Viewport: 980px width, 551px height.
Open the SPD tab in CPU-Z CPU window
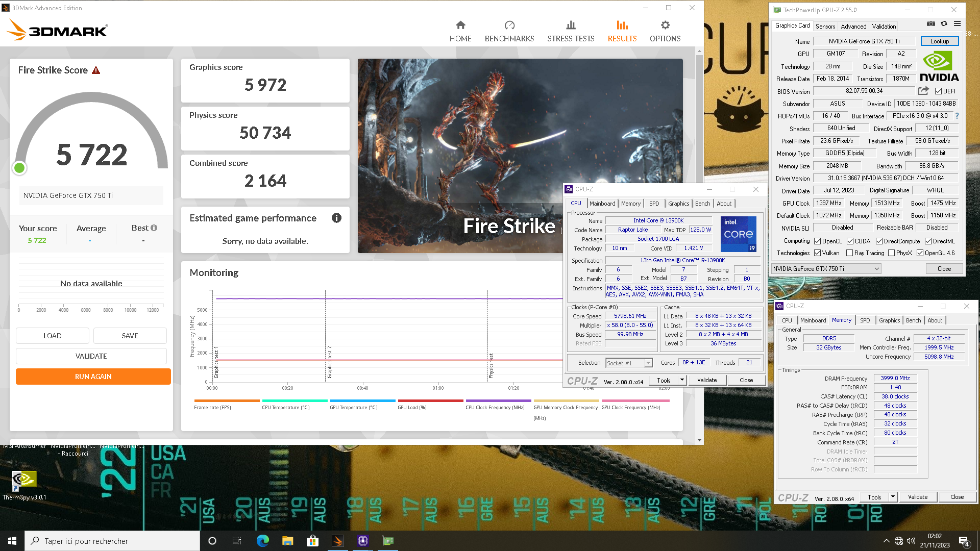(x=654, y=204)
